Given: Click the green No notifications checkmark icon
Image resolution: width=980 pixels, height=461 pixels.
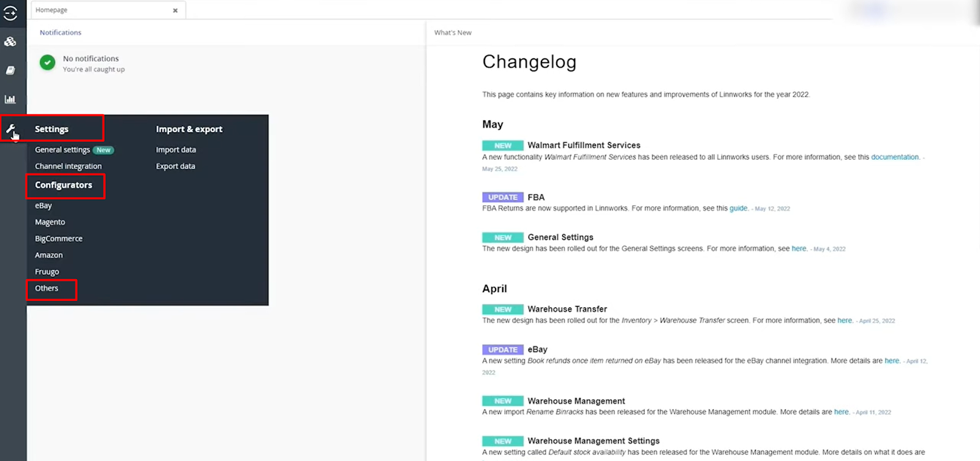Looking at the screenshot, I should point(47,62).
